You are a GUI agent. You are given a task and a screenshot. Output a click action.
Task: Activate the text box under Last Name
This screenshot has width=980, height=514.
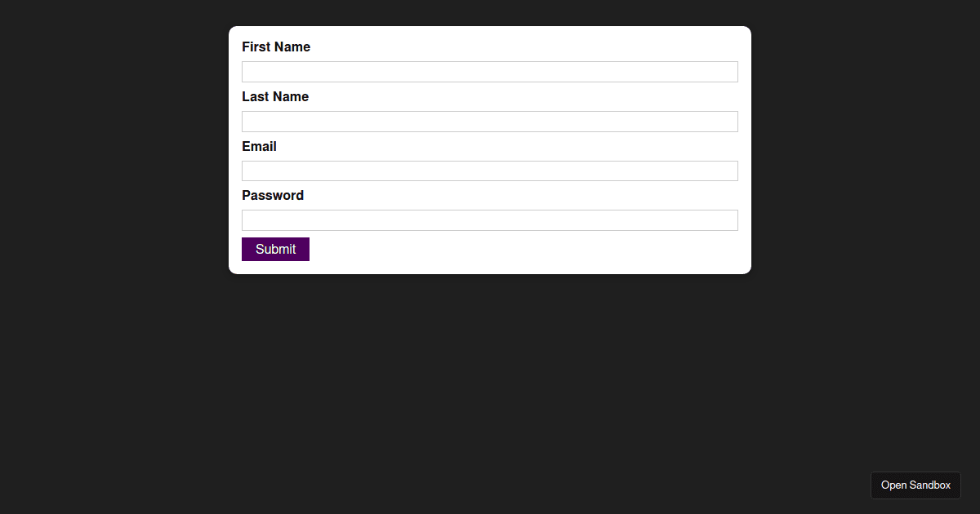(x=490, y=122)
